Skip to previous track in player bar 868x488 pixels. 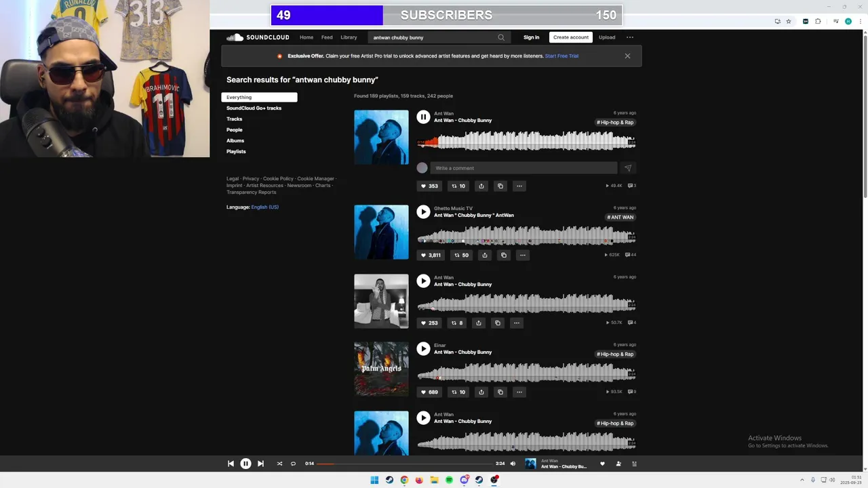(x=231, y=464)
